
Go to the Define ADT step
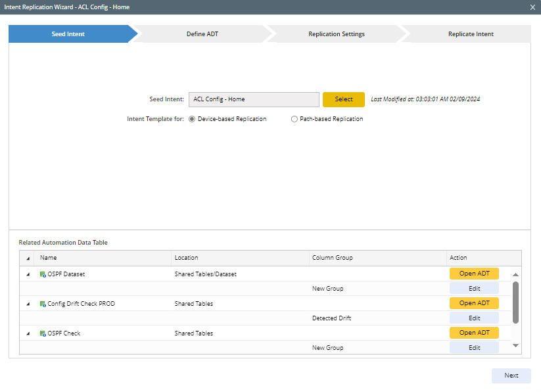(202, 34)
